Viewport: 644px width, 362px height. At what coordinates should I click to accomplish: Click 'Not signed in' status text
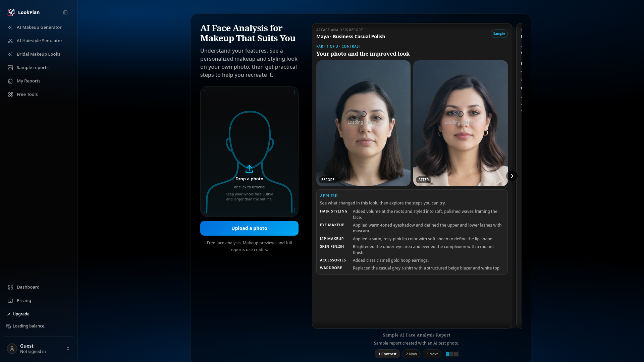pos(33,352)
